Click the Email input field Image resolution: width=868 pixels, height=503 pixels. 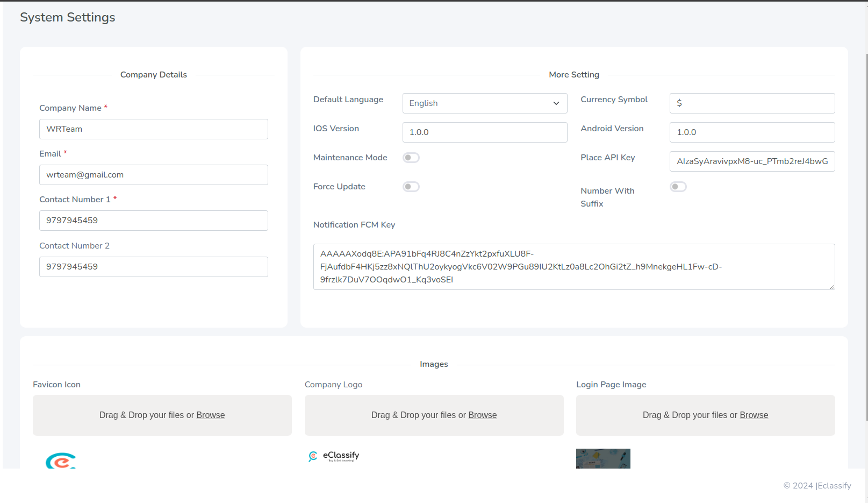tap(153, 175)
